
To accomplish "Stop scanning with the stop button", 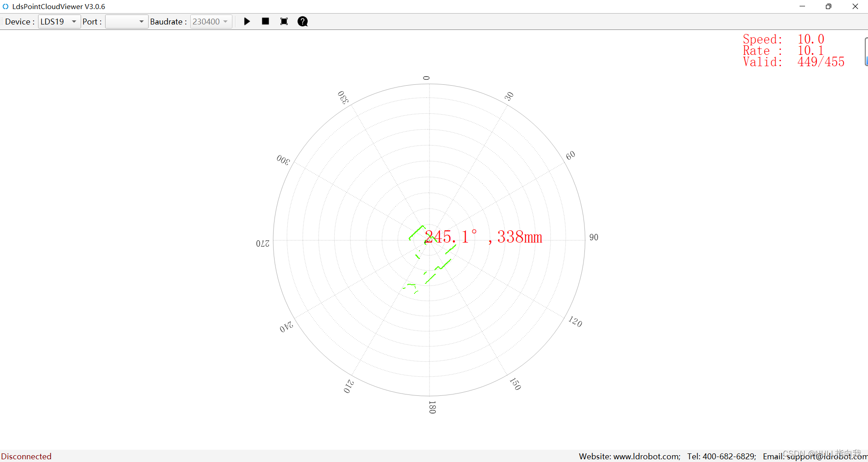I will tap(265, 21).
